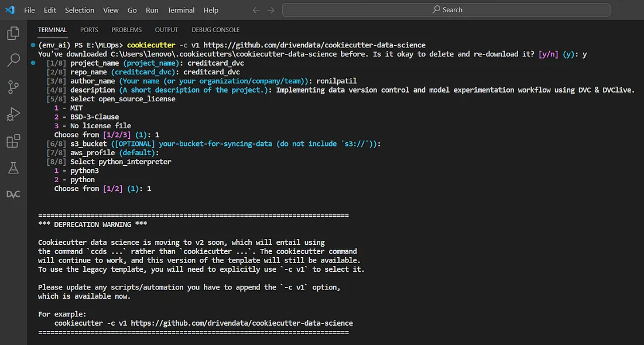Click 'Cookiecutter data science is moving to v2' line
The image size is (644, 345).
[181, 242]
